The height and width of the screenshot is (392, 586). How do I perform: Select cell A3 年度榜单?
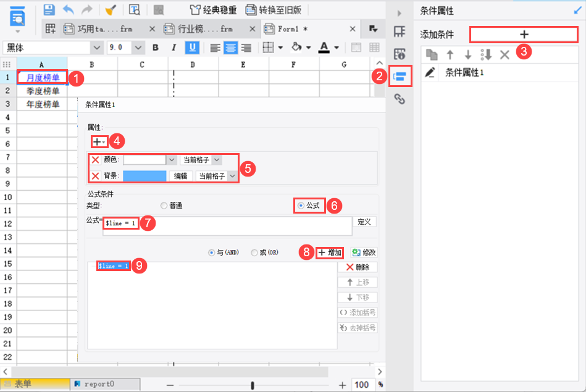pos(42,104)
